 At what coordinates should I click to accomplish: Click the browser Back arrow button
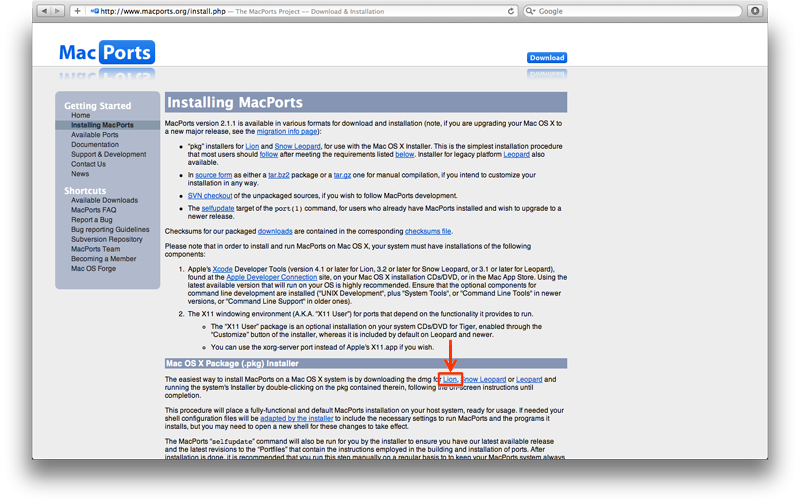coord(44,11)
